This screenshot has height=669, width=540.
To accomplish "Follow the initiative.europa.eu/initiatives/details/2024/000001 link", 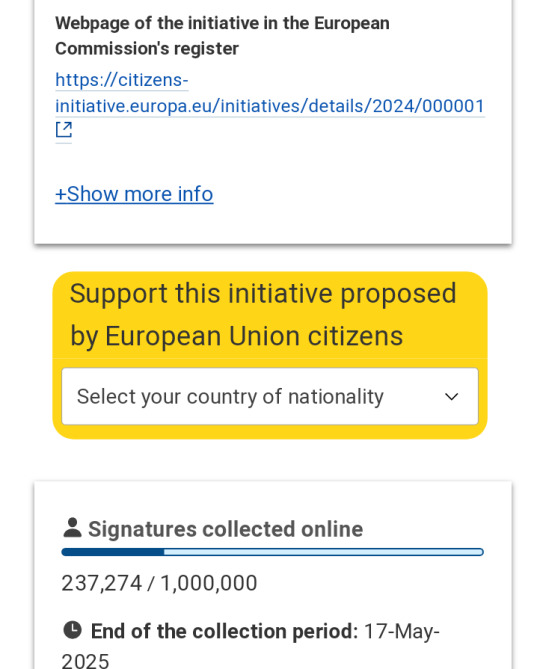I will (270, 106).
